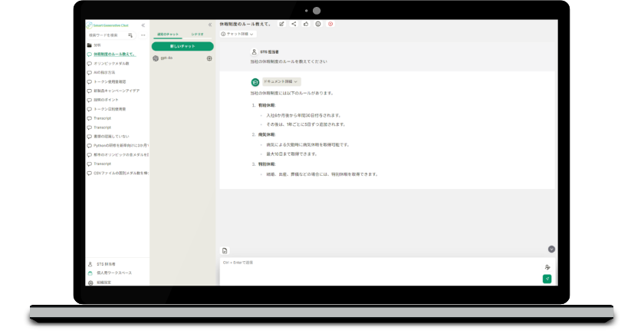Open chat starting with Pythonの研修
Image resolution: width=644 pixels, height=334 pixels.
[118, 146]
